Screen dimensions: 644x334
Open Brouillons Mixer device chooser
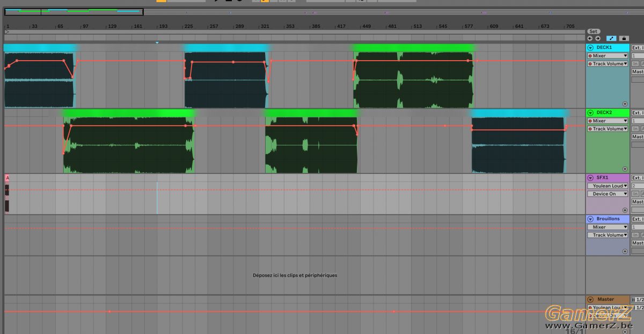tap(607, 227)
